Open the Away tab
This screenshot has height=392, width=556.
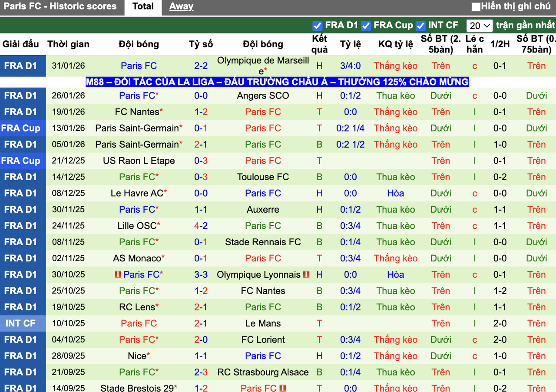181,7
